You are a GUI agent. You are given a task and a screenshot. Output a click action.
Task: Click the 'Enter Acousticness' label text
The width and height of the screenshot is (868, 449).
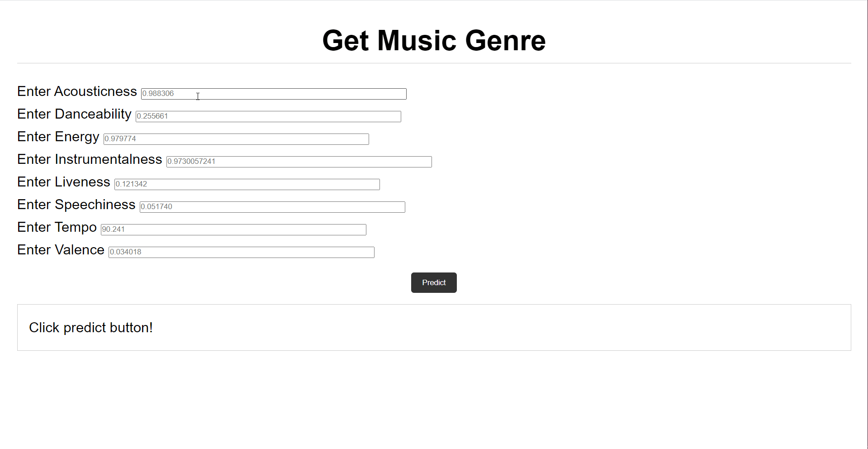click(77, 91)
